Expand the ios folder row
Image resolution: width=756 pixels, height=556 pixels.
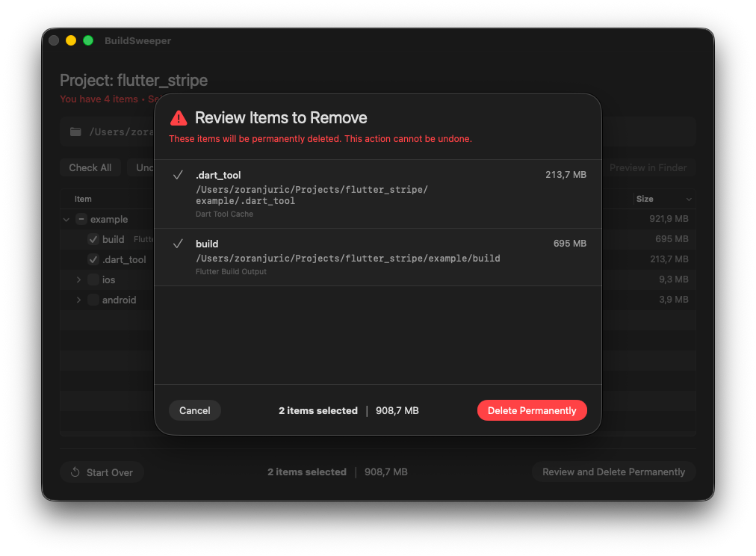(x=78, y=279)
